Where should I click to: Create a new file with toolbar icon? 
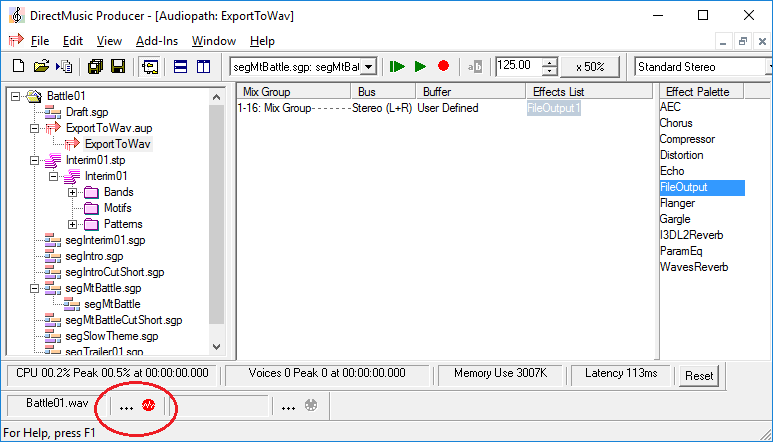click(x=18, y=66)
